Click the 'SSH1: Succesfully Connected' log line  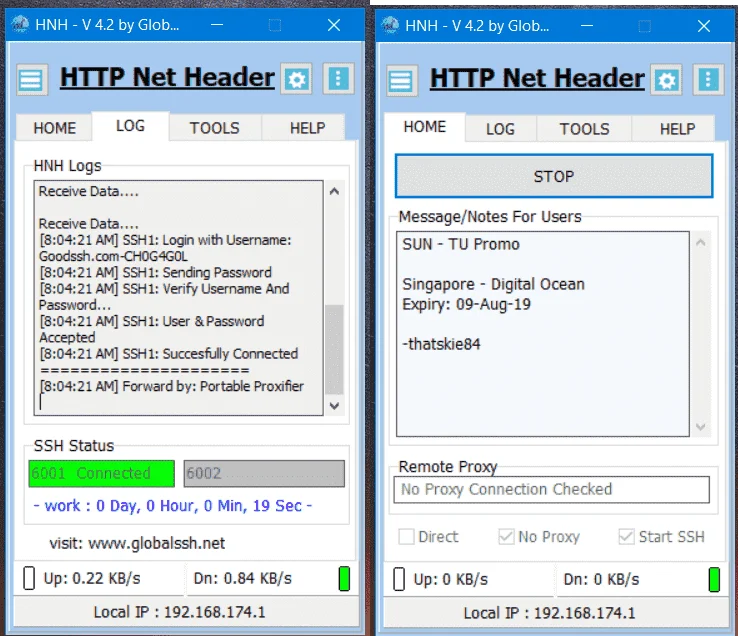click(168, 354)
